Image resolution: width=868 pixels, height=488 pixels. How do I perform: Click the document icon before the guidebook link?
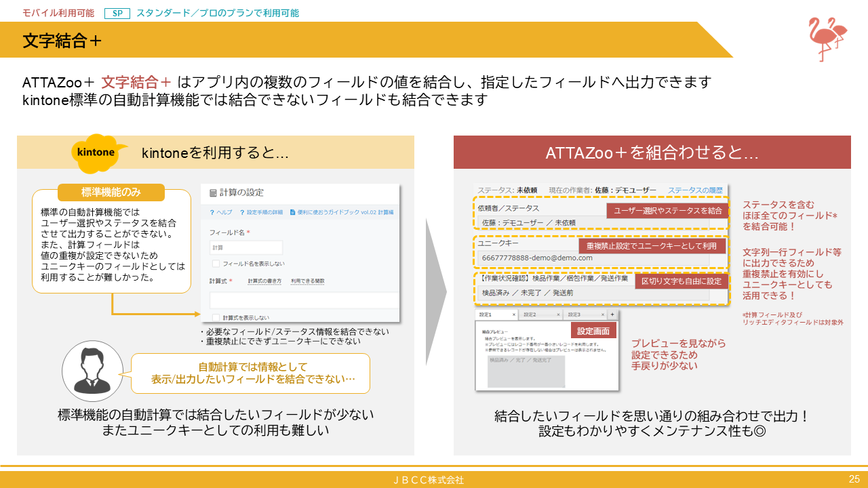(x=292, y=213)
